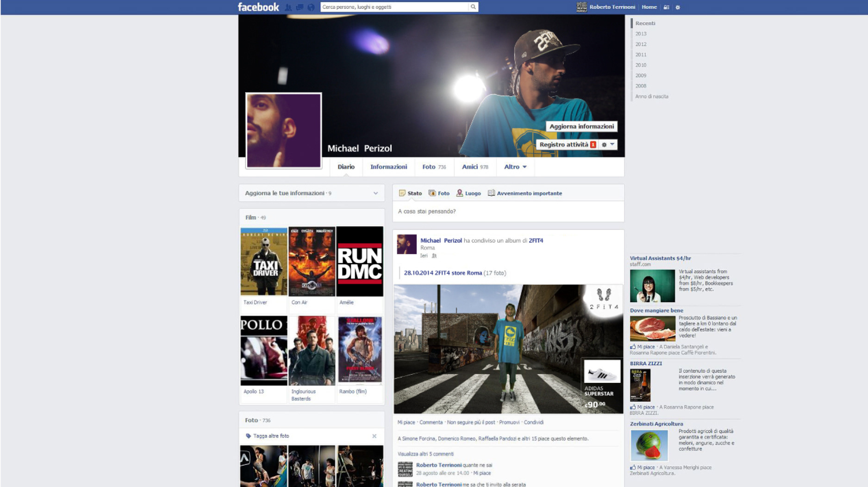This screenshot has height=487, width=868.
Task: Click Roberto Terrinoni avatar in top bar
Action: pos(581,7)
